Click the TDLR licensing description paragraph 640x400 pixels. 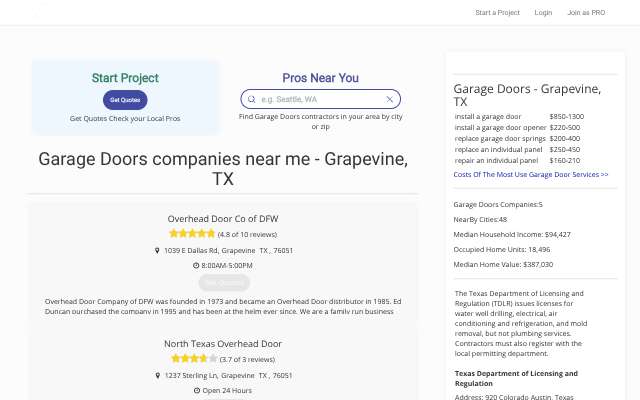521,323
